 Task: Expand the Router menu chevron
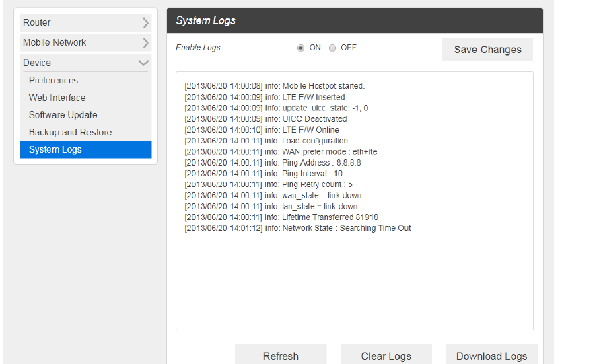point(145,23)
